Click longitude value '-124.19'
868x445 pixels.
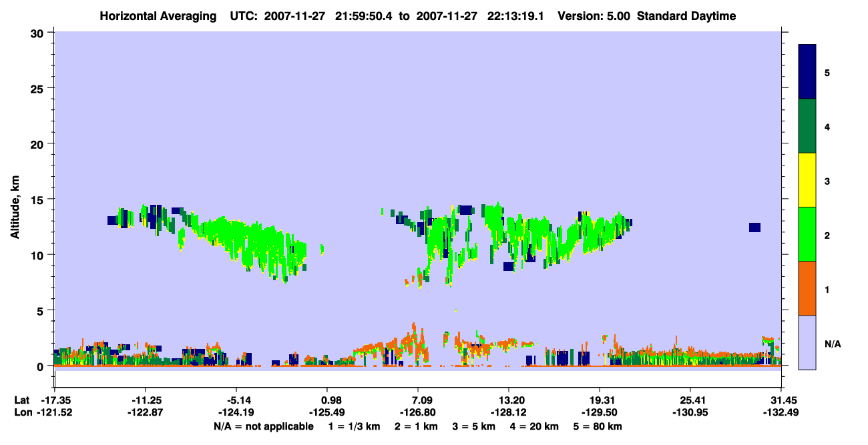click(236, 412)
